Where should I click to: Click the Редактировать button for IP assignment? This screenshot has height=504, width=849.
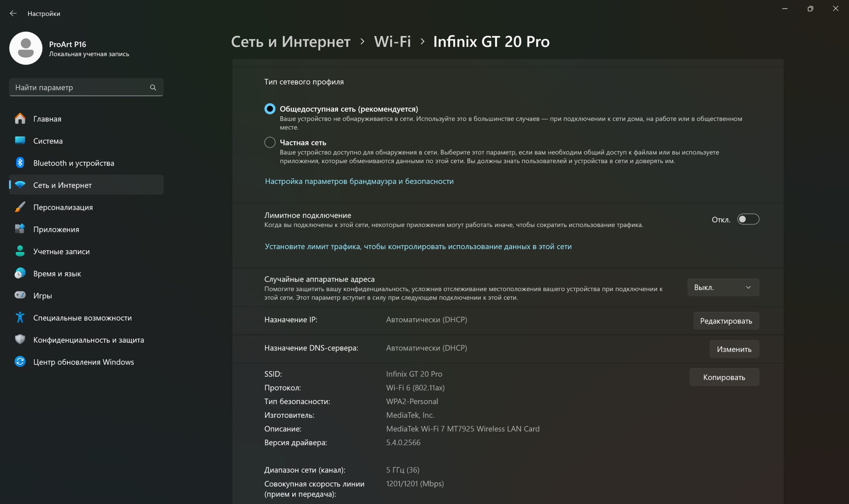tap(726, 321)
